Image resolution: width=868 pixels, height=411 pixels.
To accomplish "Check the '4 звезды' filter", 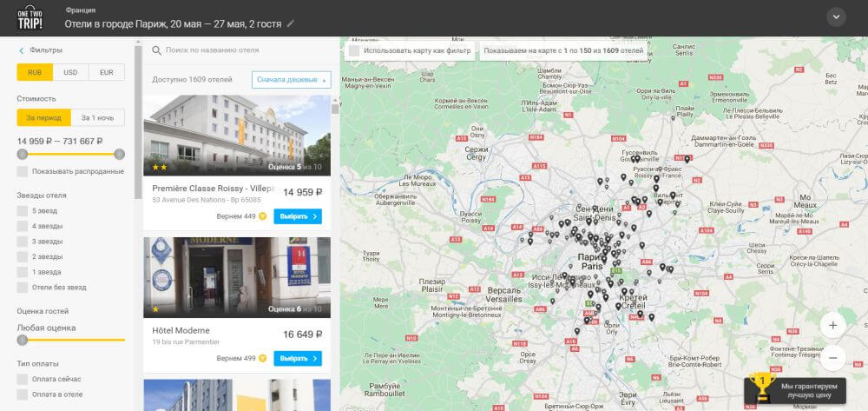I will (x=23, y=227).
